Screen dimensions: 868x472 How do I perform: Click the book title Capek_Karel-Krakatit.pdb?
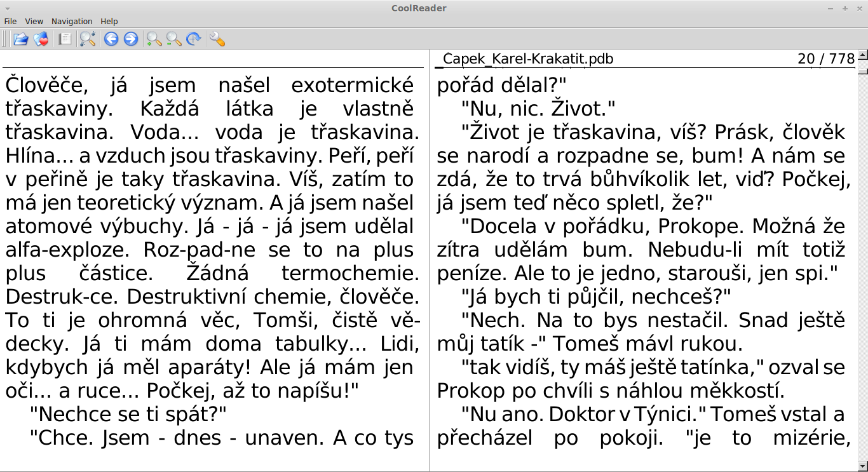click(528, 59)
